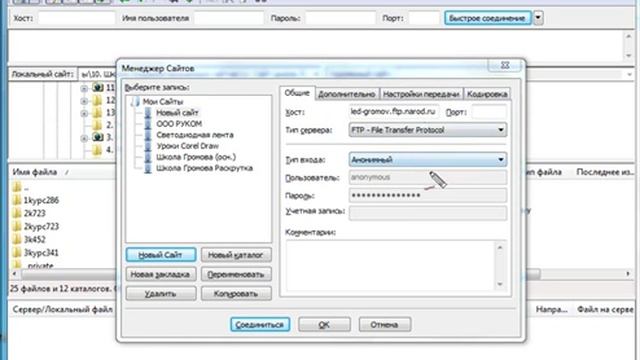Image resolution: width=640 pixels, height=360 pixels.
Task: Cancel the dialog with Отмена
Action: [384, 324]
